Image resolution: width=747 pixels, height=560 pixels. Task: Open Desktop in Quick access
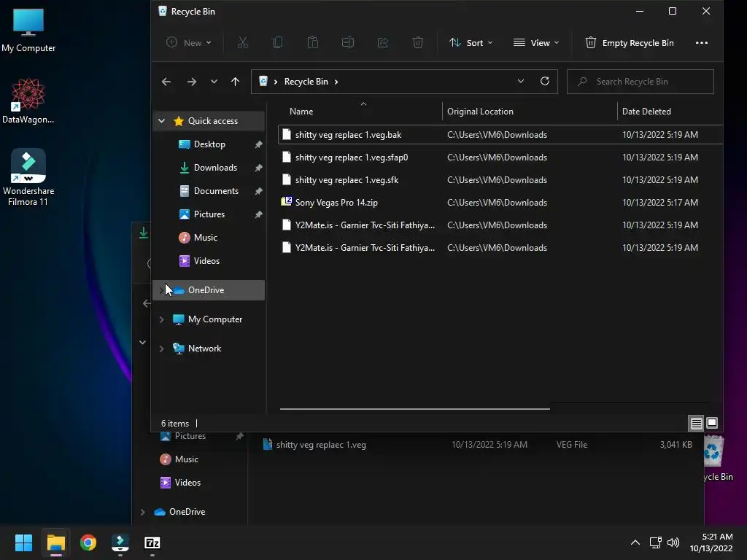(209, 144)
